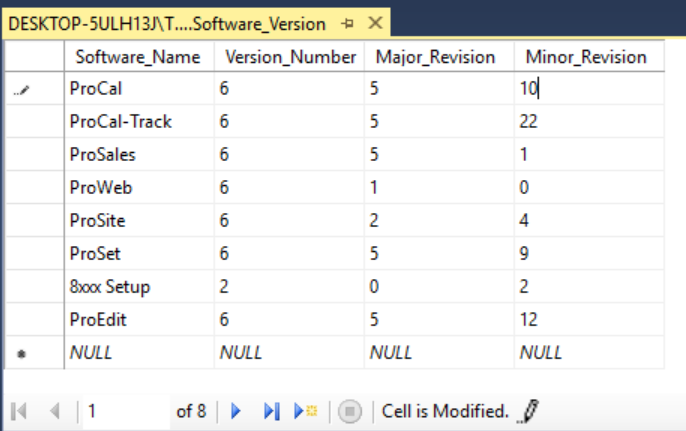
Task: Click ProSet Minor_Revision value 9
Action: coord(589,253)
